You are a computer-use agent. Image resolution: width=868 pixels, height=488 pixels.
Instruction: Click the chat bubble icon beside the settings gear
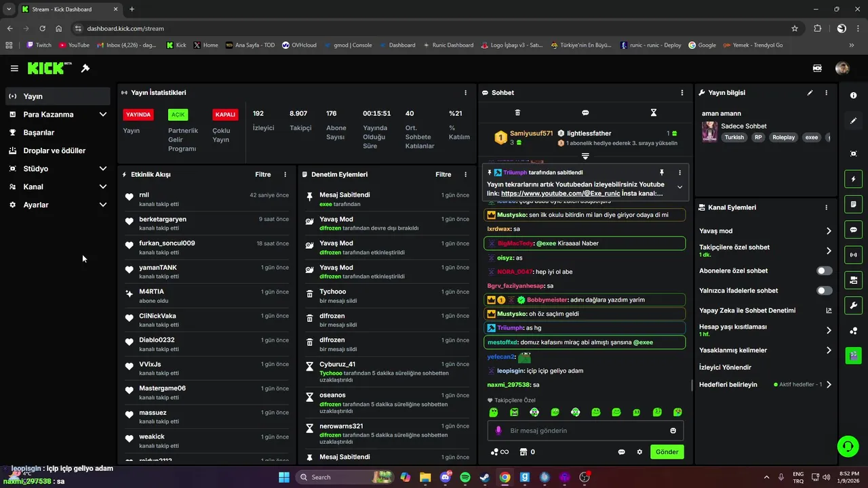pyautogui.click(x=621, y=452)
